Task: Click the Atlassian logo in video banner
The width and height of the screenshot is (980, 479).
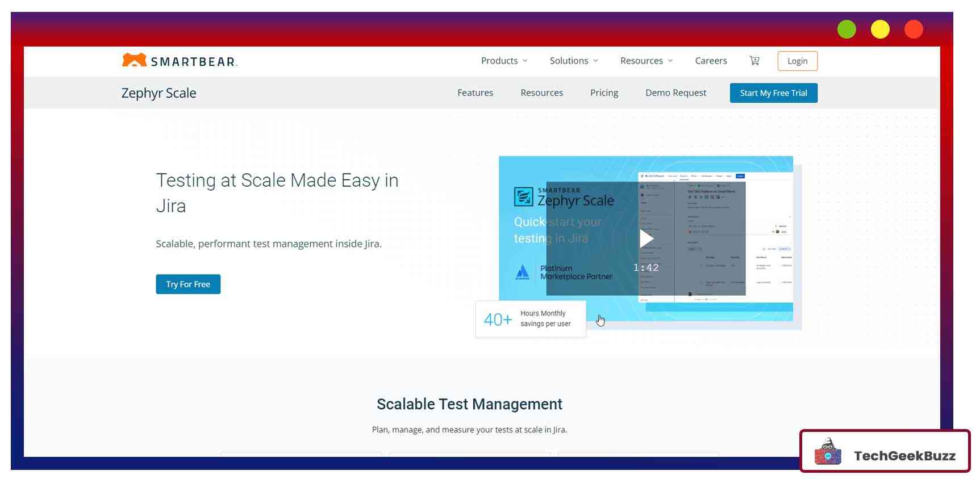Action: pyautogui.click(x=522, y=272)
